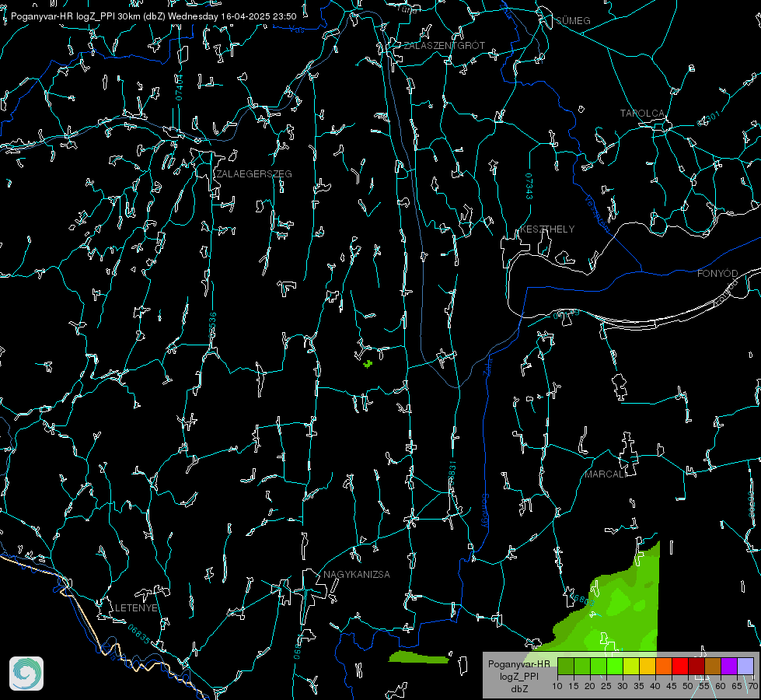Viewport: 761px width, 700px height.
Task: Select the 40–45 dBZ orange swatch
Action: (664, 666)
